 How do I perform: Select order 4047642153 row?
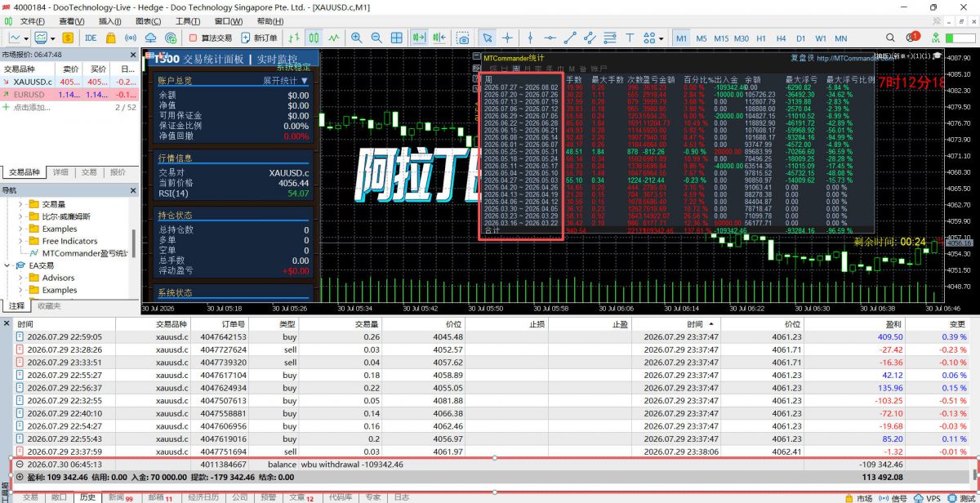tap(490, 336)
